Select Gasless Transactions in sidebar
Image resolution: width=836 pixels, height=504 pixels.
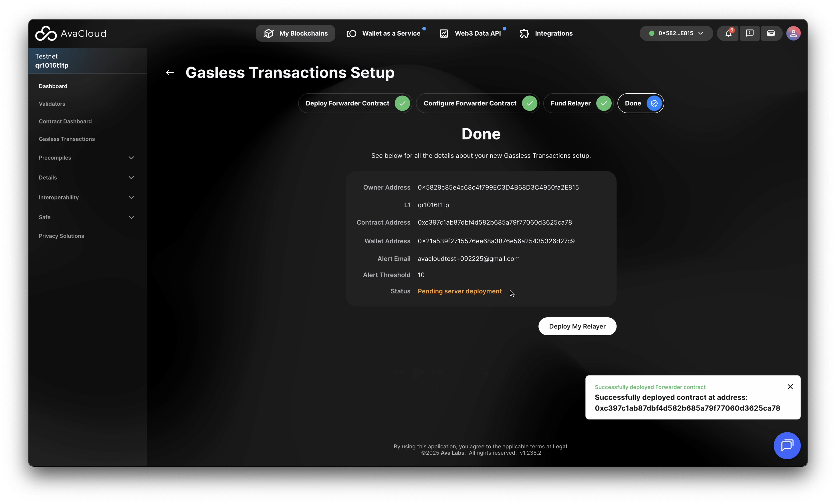(67, 139)
